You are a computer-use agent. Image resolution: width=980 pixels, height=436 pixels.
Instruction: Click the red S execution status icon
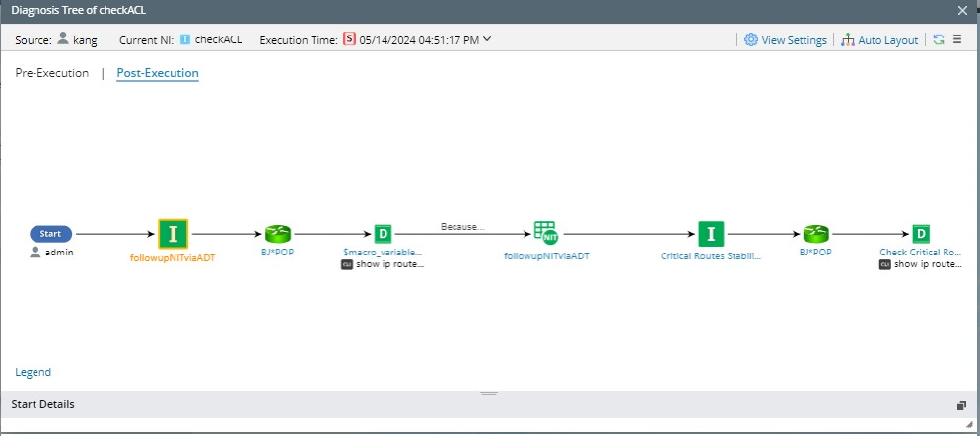[x=349, y=39]
